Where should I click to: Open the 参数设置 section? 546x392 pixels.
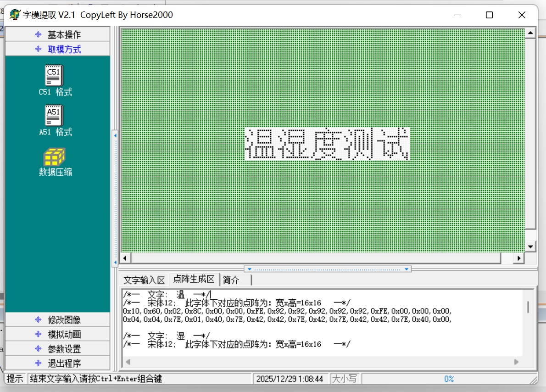coord(58,349)
